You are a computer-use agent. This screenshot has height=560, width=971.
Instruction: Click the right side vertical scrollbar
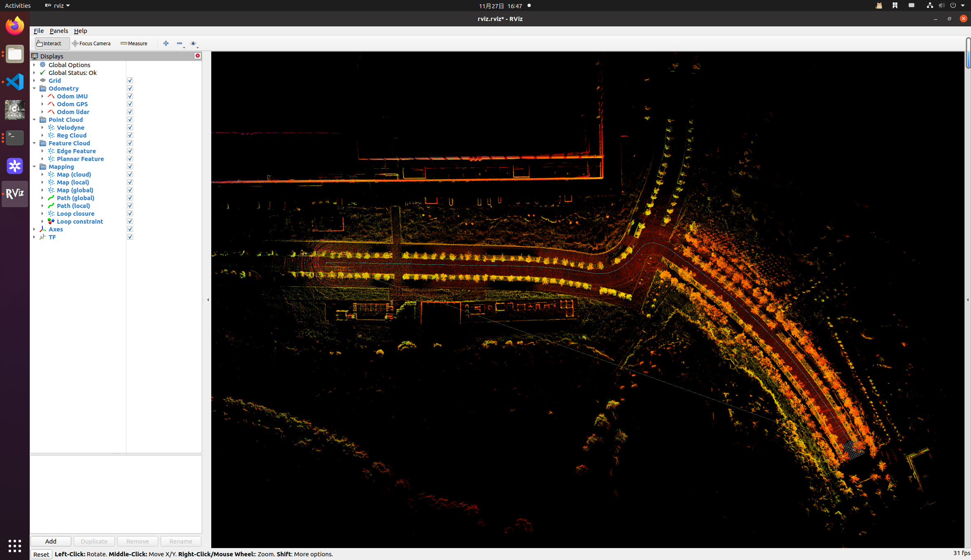[968, 54]
